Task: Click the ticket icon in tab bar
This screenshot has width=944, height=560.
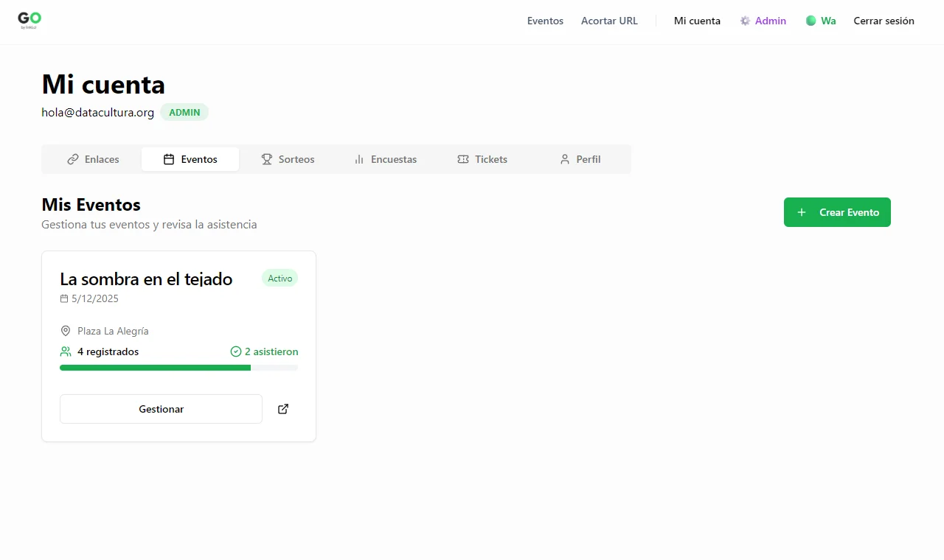Action: (x=463, y=159)
